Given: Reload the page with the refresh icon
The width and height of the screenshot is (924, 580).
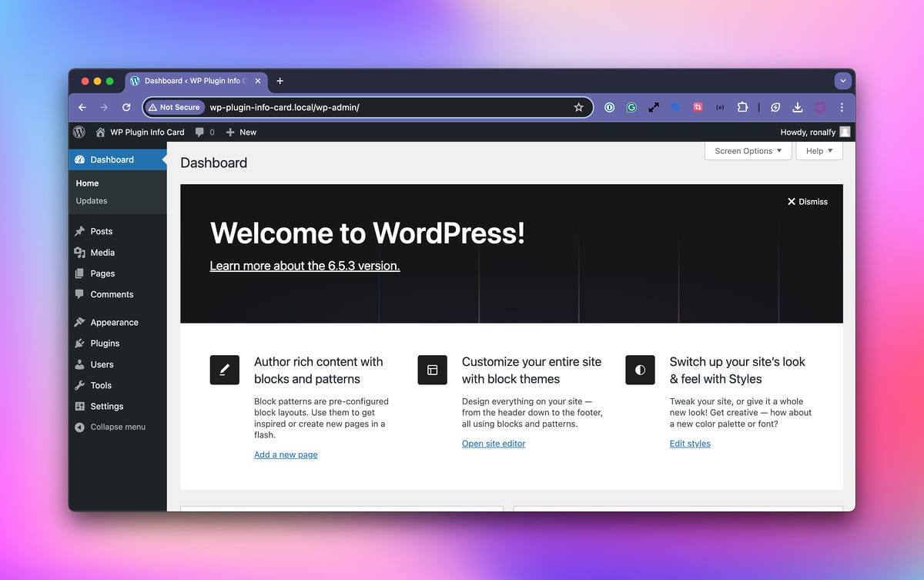Looking at the screenshot, I should (x=126, y=107).
